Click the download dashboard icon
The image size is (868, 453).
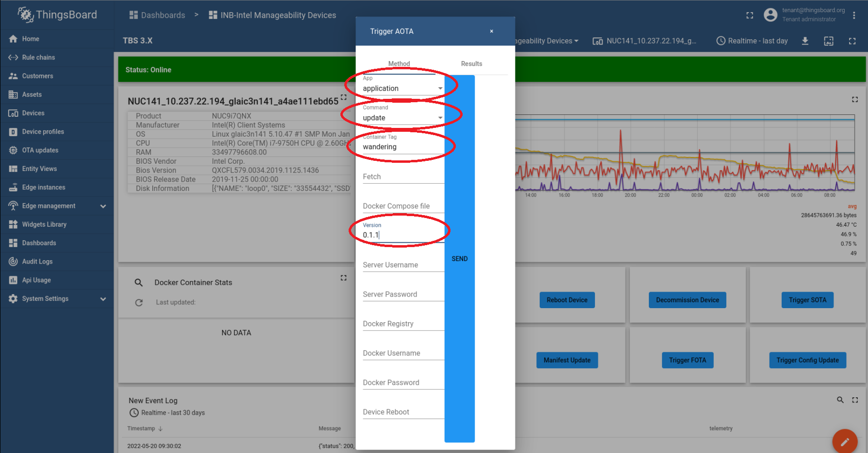(805, 41)
